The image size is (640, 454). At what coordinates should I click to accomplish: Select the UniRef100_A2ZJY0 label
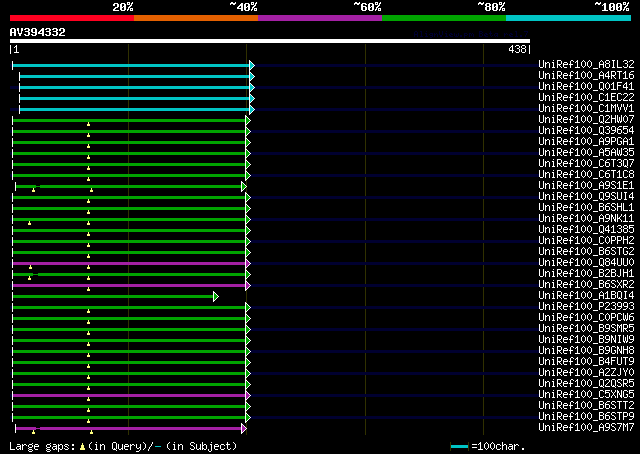(x=586, y=373)
